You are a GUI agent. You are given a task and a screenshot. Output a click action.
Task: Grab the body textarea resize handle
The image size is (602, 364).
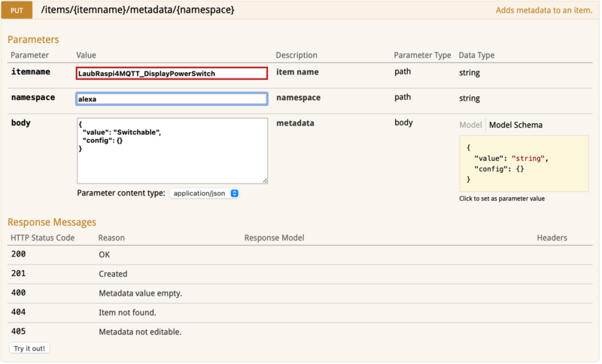264,180
